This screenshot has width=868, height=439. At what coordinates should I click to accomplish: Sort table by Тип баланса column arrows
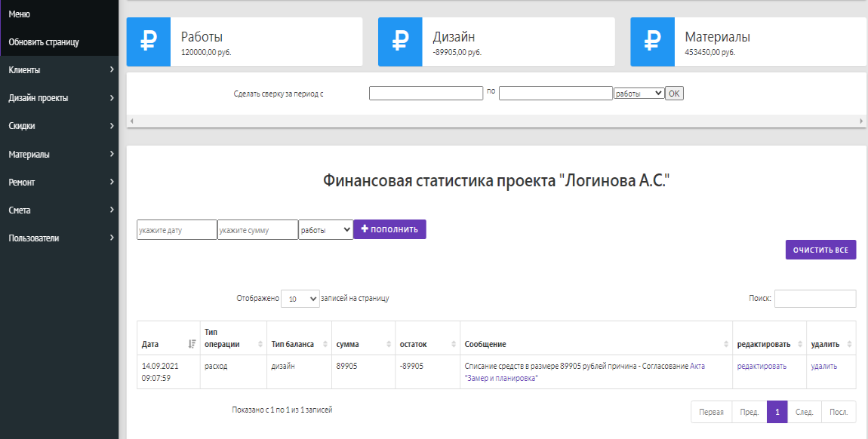325,344
